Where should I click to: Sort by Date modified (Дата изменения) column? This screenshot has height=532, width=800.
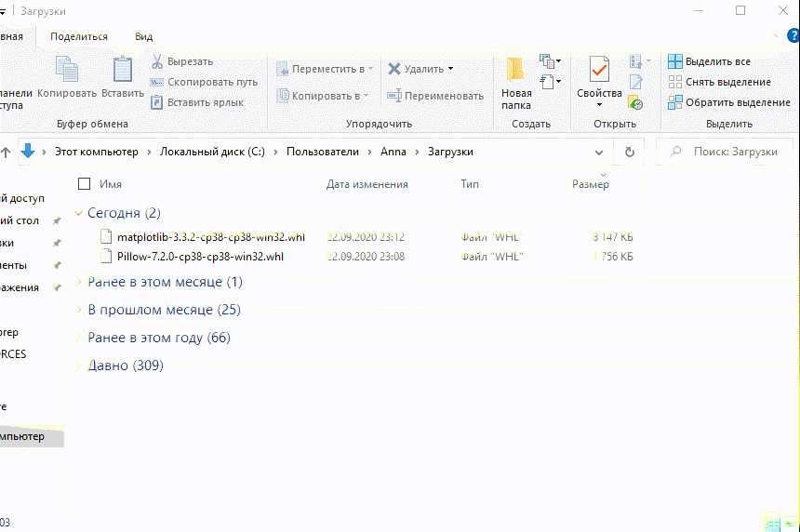point(367,184)
